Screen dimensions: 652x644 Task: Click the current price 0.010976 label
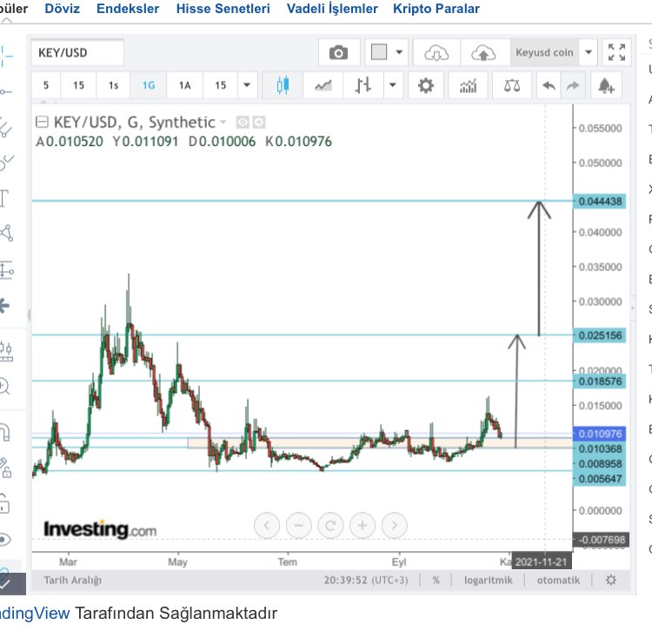click(600, 434)
